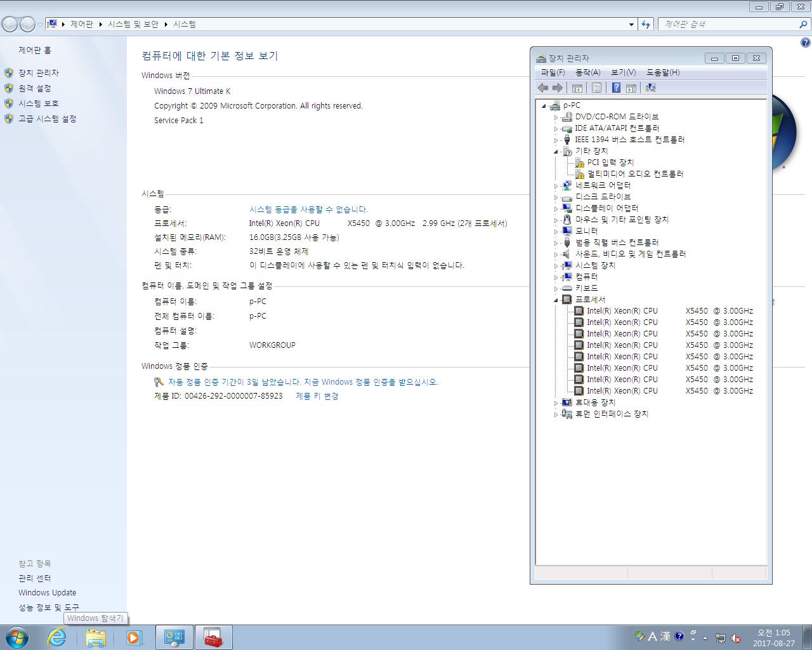Expand the 네트워크 어댑터 node
Screen dimensions: 812x650
tap(556, 186)
